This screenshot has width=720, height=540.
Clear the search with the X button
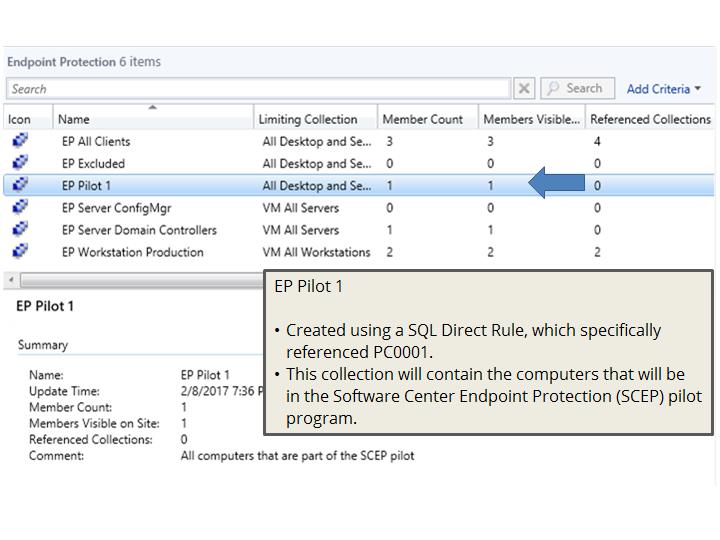(524, 89)
